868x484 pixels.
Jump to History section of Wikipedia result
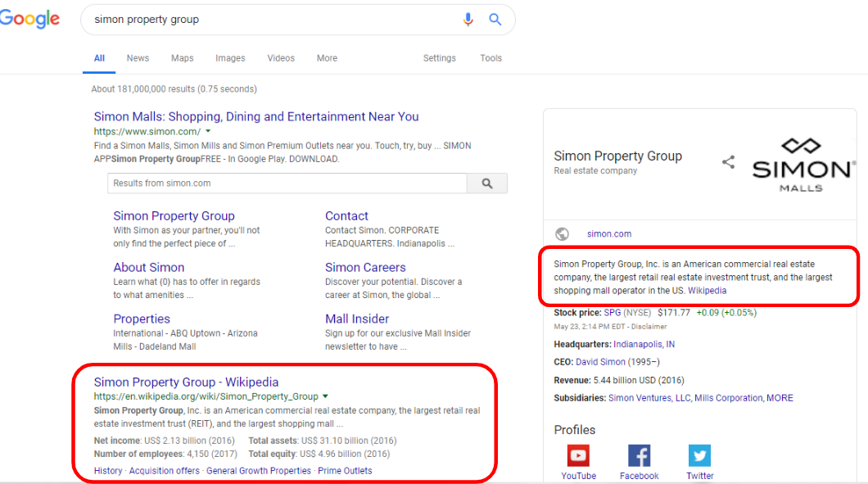point(108,471)
